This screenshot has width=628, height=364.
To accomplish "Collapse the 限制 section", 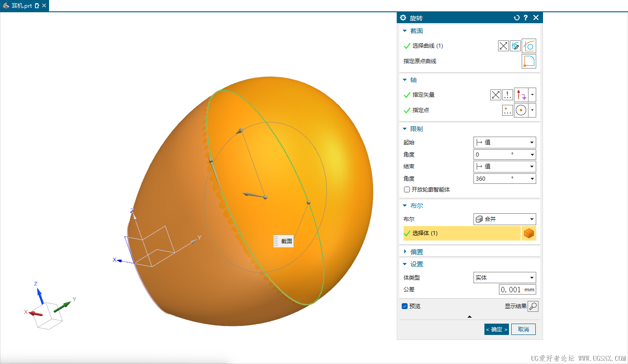I will coord(405,129).
